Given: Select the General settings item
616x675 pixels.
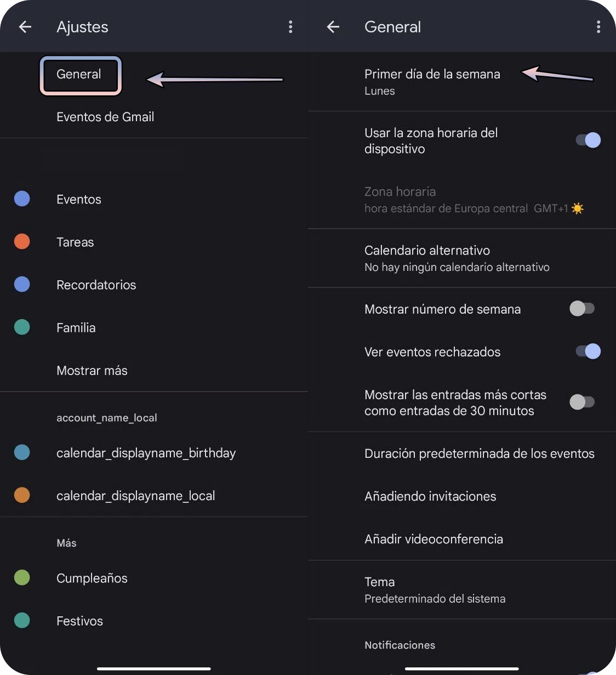Looking at the screenshot, I should click(x=80, y=75).
